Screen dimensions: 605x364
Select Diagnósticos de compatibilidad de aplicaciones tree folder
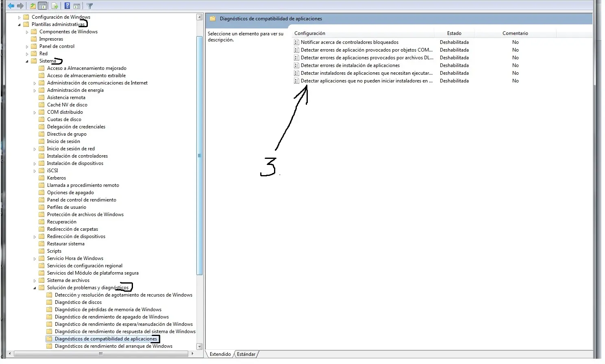coord(106,339)
